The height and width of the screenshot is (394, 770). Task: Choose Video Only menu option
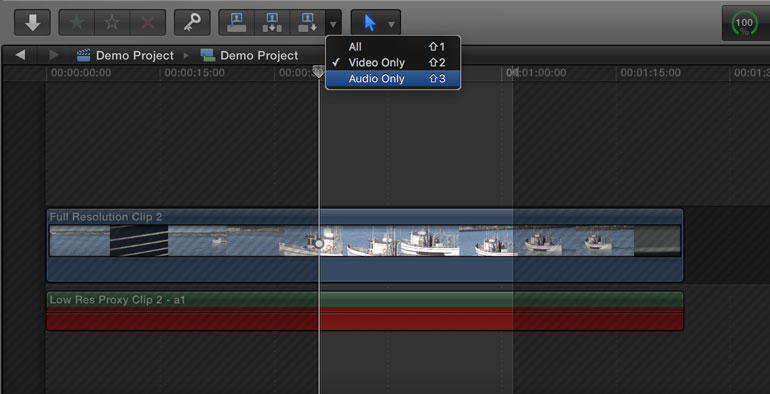[393, 62]
